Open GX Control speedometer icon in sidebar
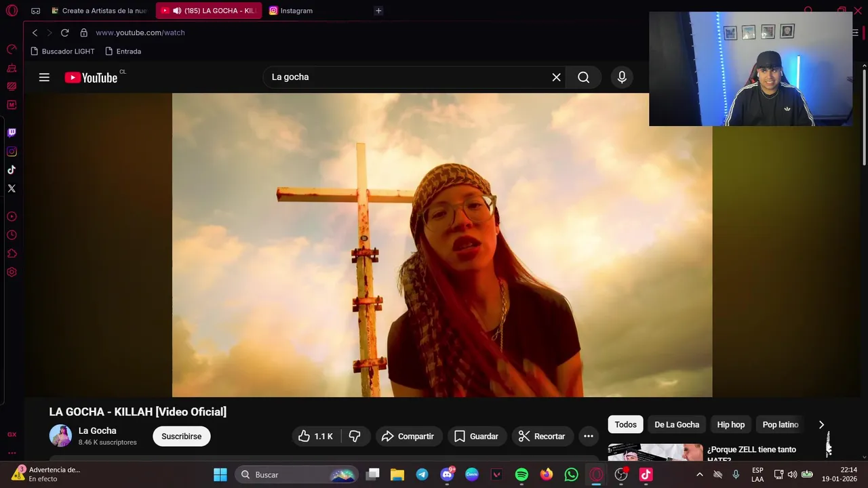Screen dimensions: 868x488 pos(12,49)
